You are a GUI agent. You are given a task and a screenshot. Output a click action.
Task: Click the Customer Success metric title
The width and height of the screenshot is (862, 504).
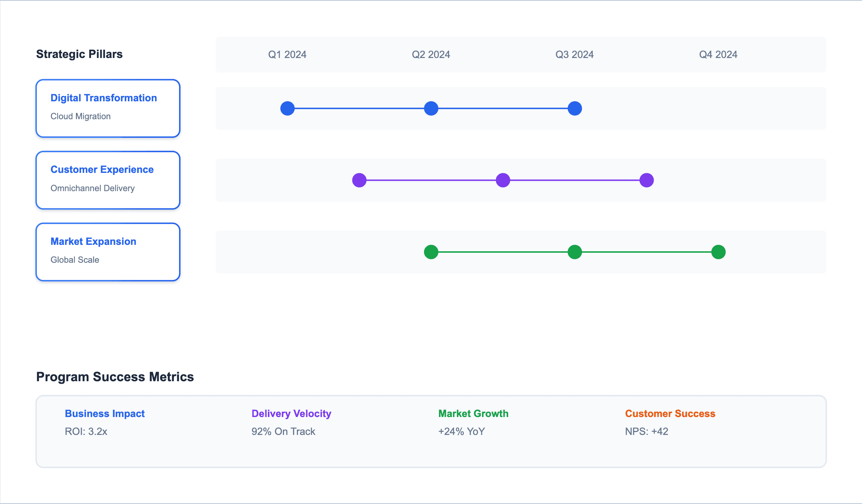pos(670,413)
